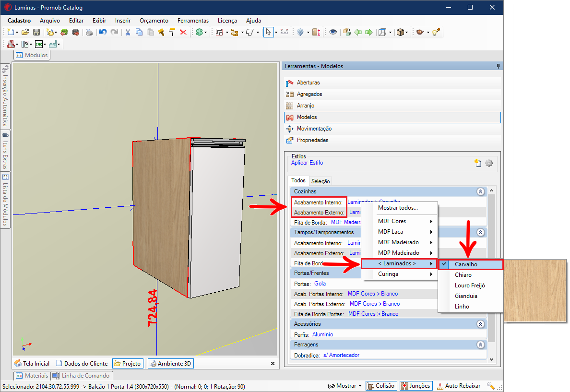Save project with floppy disk icon

point(36,32)
